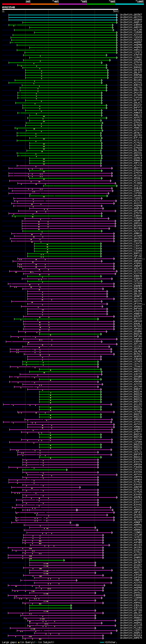Open hit UniRef100_A8ITV3
146x644 pixels.
131,17
